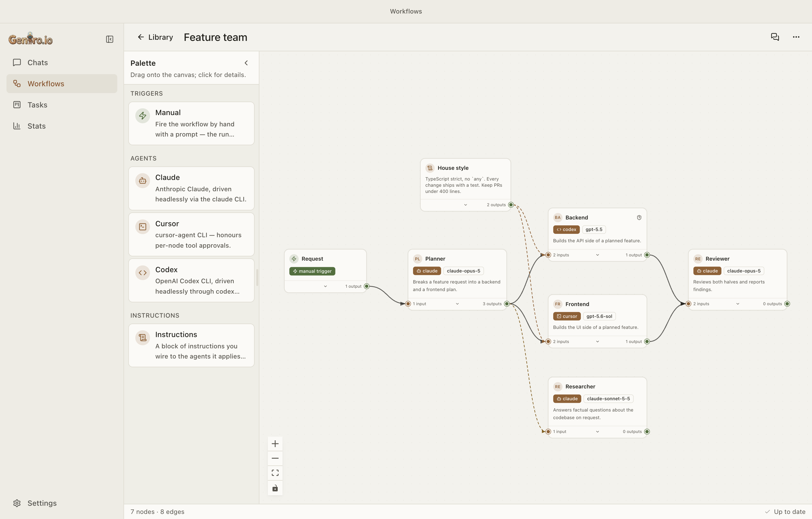Click the Cursor terminal icon in palette
Screen dimensions: 812x519
(143, 227)
